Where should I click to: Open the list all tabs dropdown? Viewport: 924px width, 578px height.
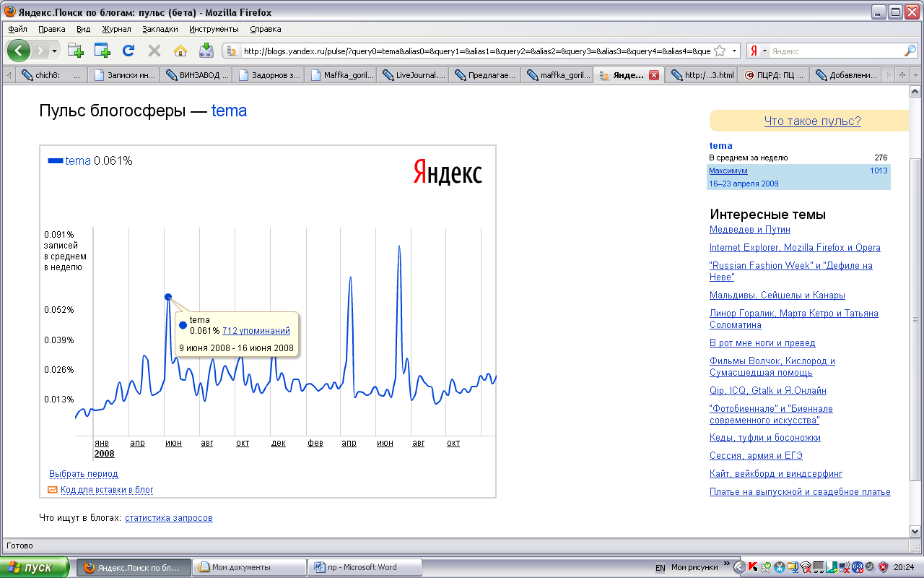click(915, 74)
